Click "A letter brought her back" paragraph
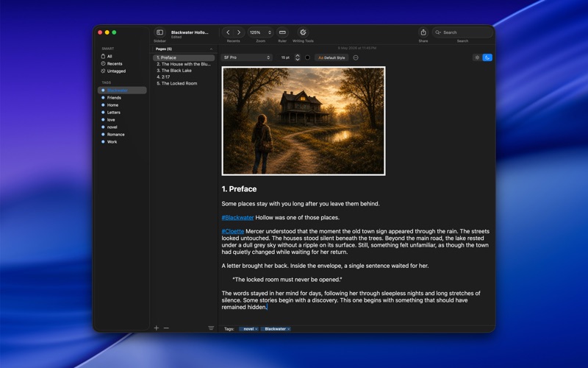 coord(325,266)
